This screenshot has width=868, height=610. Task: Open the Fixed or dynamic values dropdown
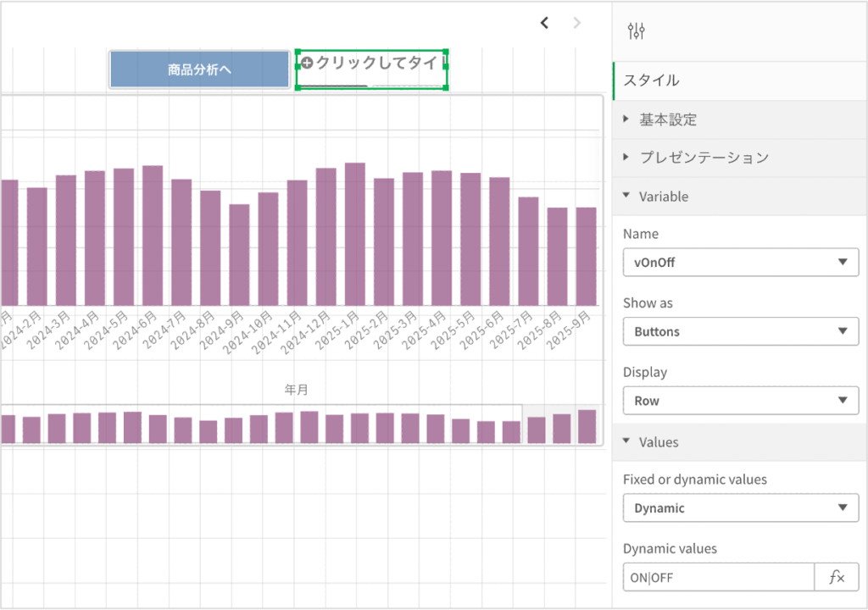[740, 507]
